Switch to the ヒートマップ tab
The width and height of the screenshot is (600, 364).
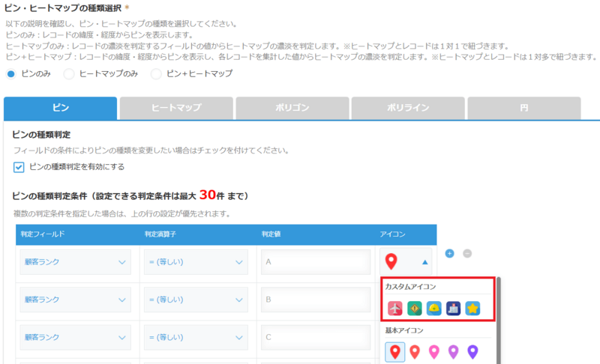pyautogui.click(x=176, y=108)
